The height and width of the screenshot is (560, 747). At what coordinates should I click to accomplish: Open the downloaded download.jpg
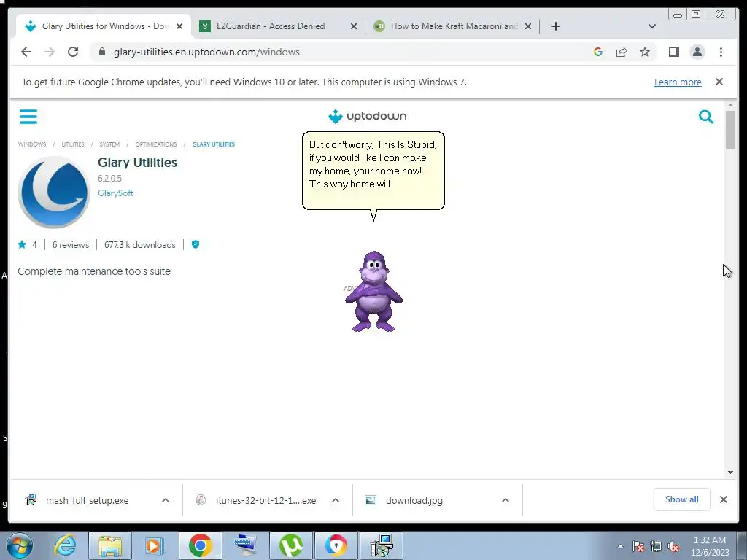point(414,500)
